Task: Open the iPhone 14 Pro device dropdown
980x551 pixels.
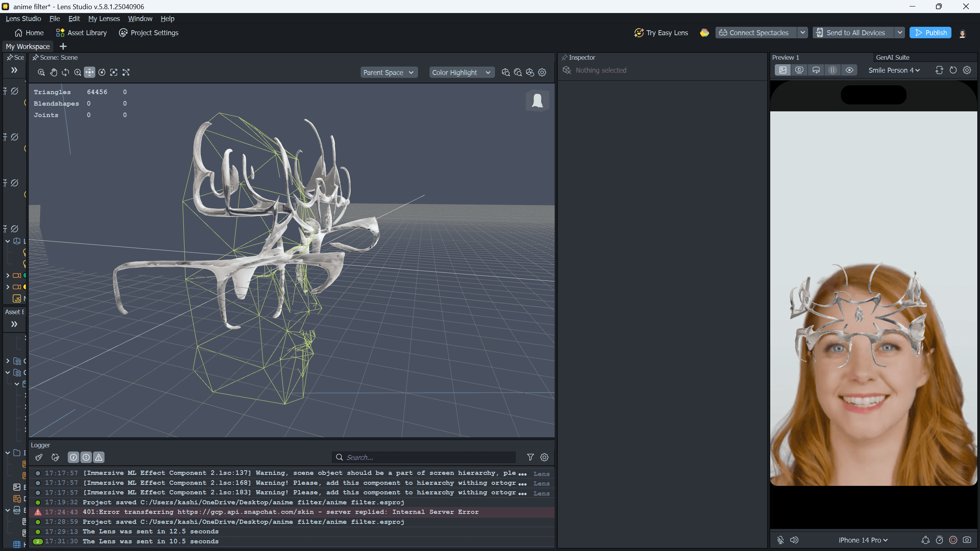Action: point(863,540)
